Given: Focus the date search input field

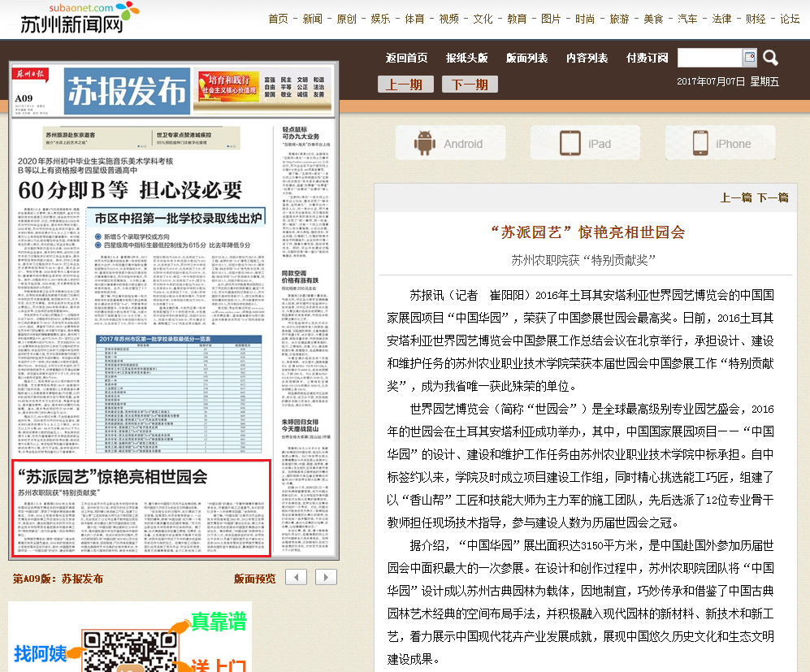Looking at the screenshot, I should (710, 58).
